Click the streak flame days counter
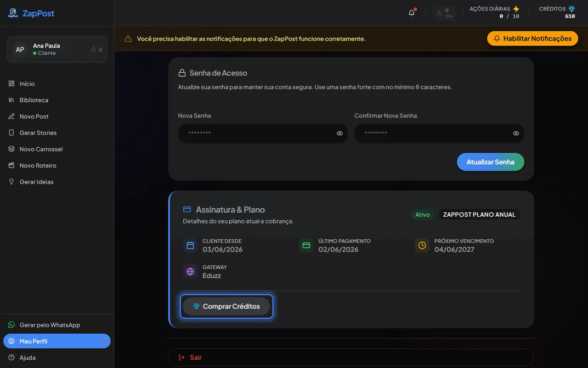 [444, 13]
